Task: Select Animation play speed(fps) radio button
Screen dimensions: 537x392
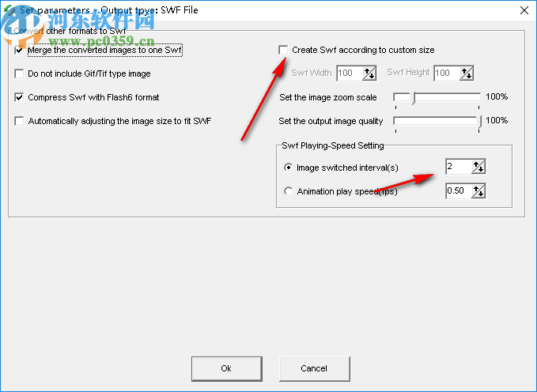Action: coord(289,191)
